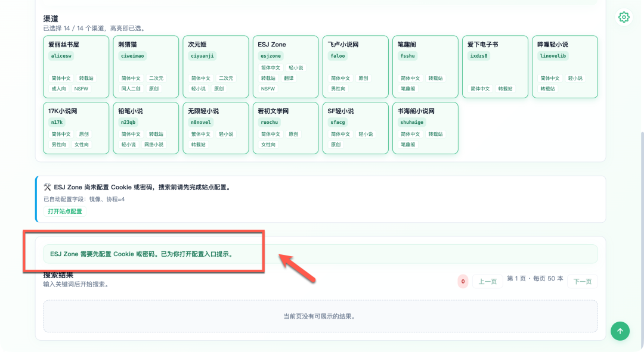The image size is (644, 352).
Task: Click the red result count badge
Action: point(463,282)
